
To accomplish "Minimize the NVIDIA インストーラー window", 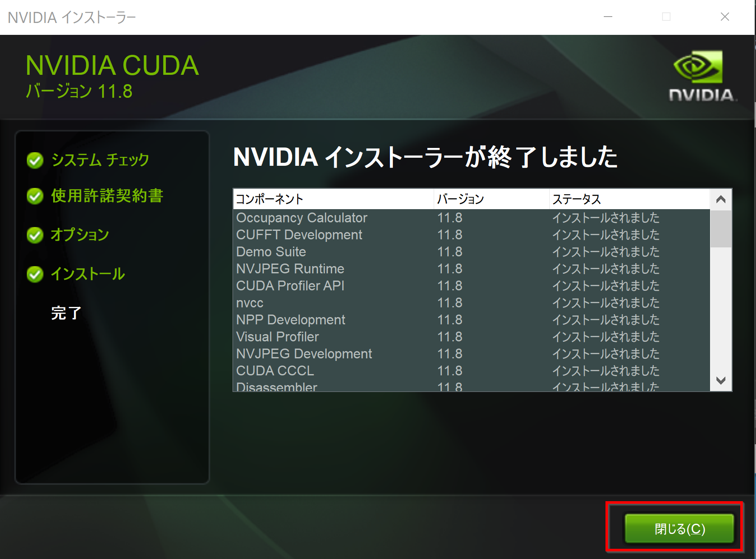I will (608, 17).
